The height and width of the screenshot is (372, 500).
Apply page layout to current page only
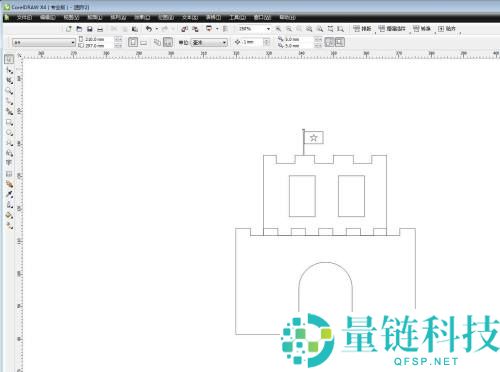click(168, 42)
